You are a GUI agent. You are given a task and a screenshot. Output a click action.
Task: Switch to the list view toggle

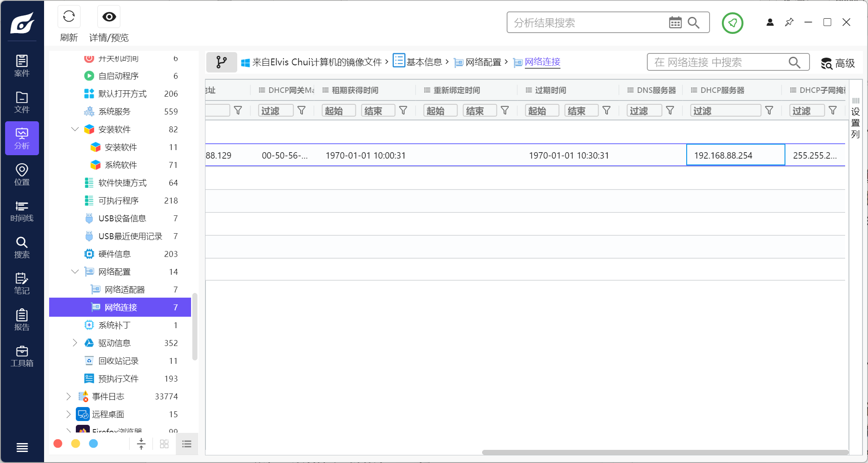coord(187,444)
